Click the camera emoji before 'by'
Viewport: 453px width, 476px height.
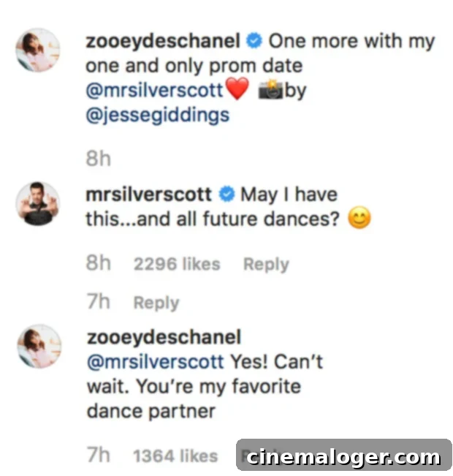pyautogui.click(x=272, y=91)
